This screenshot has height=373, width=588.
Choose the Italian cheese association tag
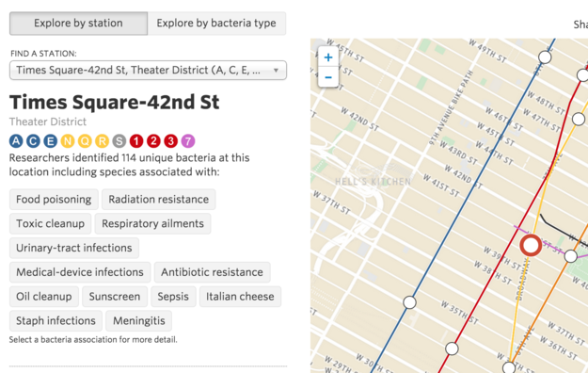tap(240, 297)
